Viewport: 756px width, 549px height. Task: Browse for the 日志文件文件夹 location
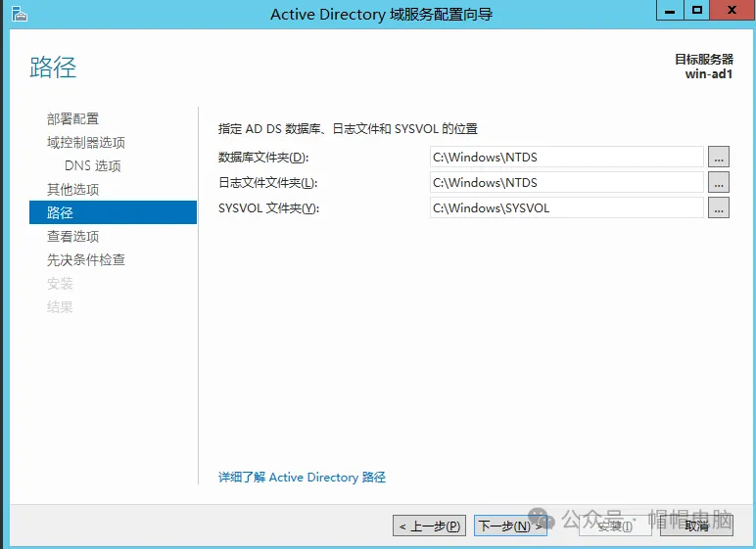coord(719,182)
